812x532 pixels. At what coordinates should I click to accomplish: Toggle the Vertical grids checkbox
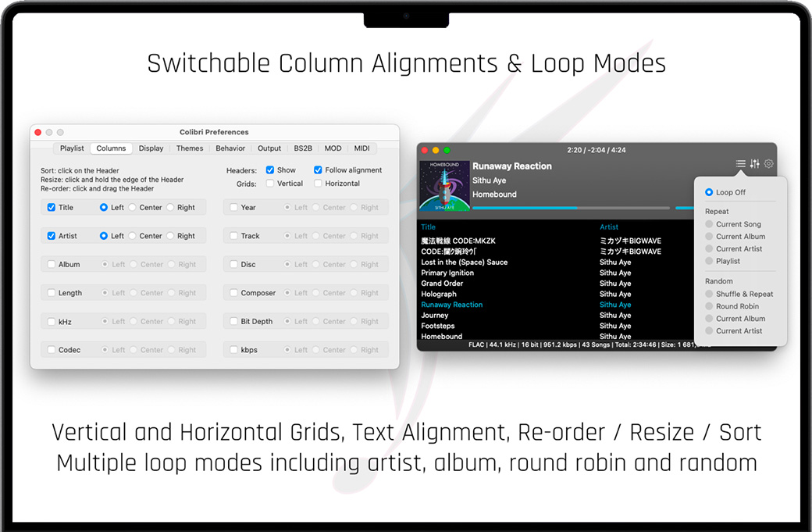(270, 184)
